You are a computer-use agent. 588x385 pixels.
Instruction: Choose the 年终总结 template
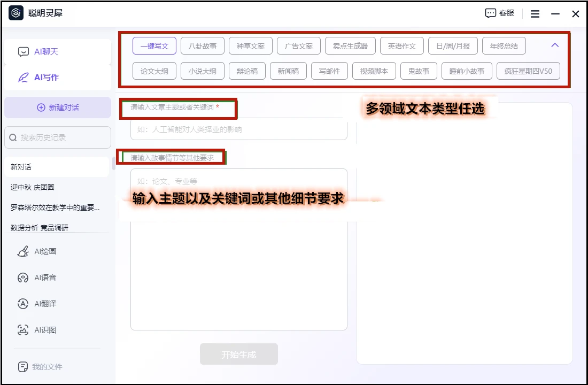tap(504, 46)
